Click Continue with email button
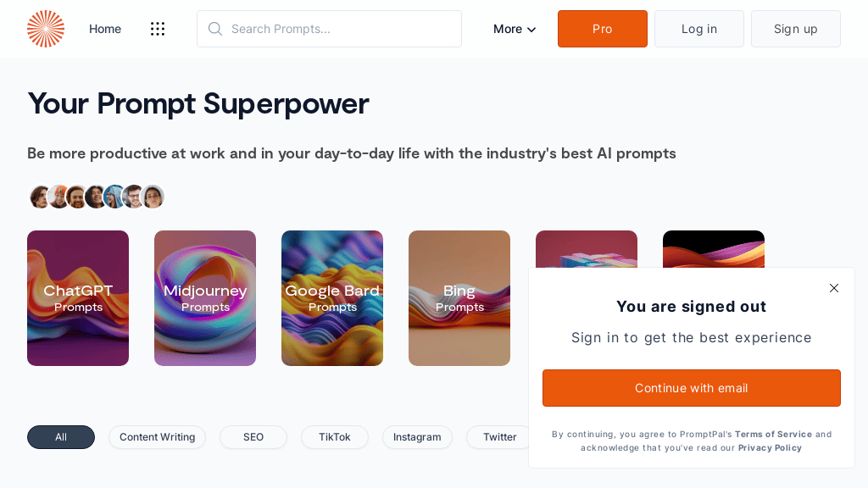 point(691,388)
